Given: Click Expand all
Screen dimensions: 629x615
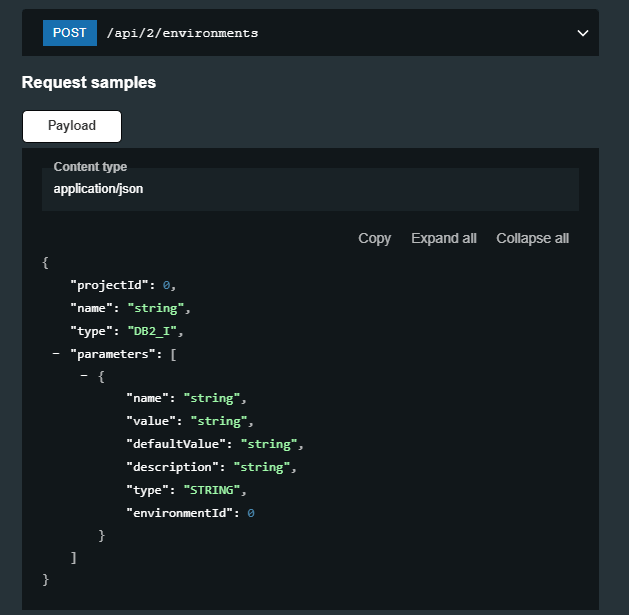Looking at the screenshot, I should tap(443, 238).
